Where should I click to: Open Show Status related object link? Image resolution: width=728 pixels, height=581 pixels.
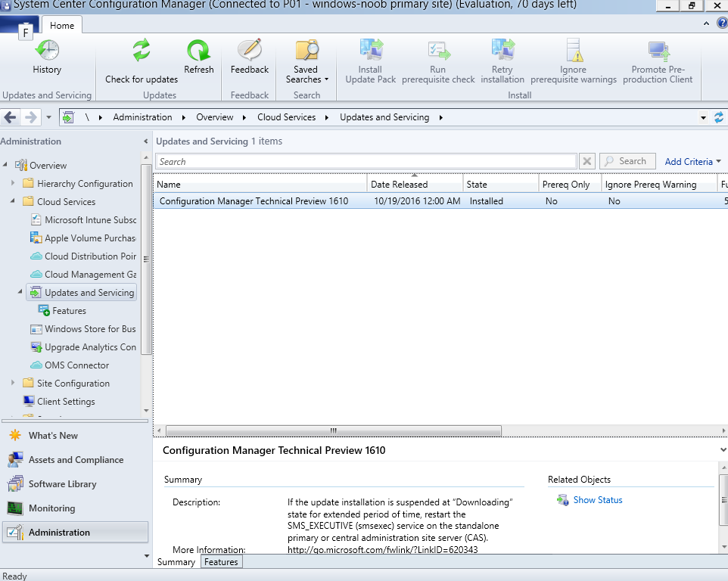[x=597, y=500]
